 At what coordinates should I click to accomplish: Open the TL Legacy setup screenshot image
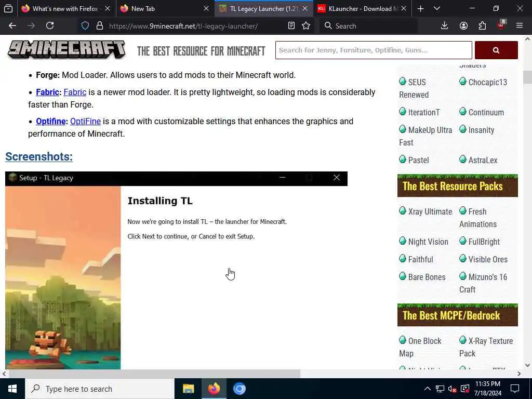pos(176,270)
